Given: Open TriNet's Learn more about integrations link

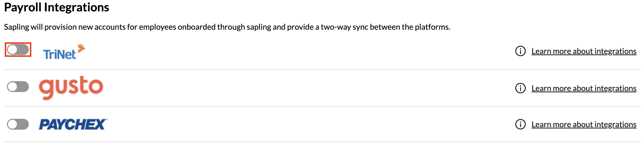Looking at the screenshot, I should coord(583,51).
